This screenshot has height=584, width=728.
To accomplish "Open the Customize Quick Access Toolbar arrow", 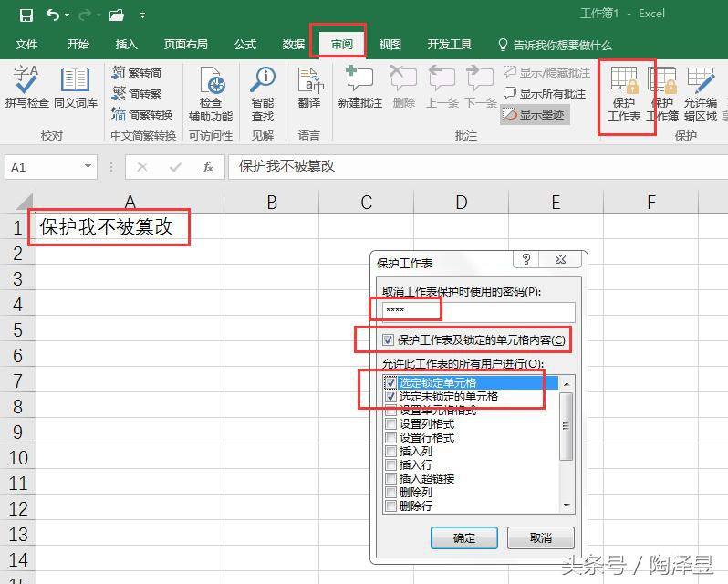I will click(142, 16).
